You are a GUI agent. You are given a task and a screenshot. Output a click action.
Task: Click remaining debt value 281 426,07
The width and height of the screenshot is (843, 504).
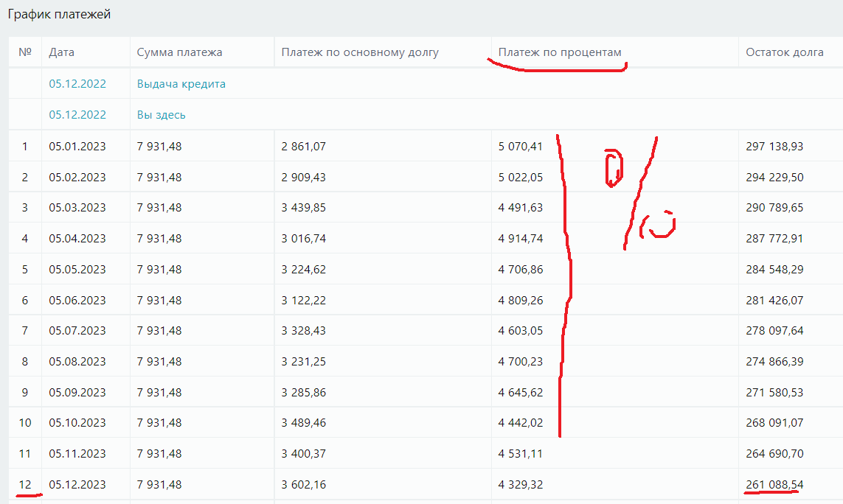click(x=774, y=301)
